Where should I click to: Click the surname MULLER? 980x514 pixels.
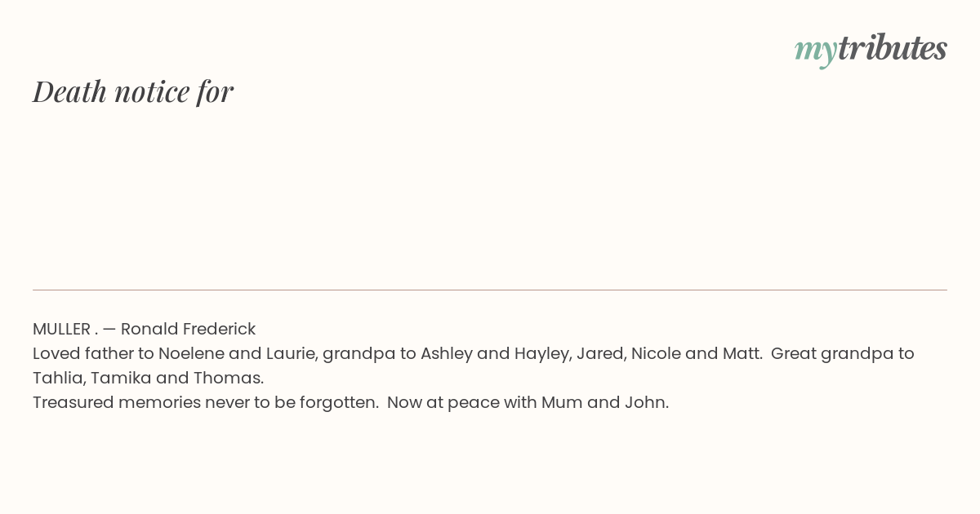click(x=61, y=329)
